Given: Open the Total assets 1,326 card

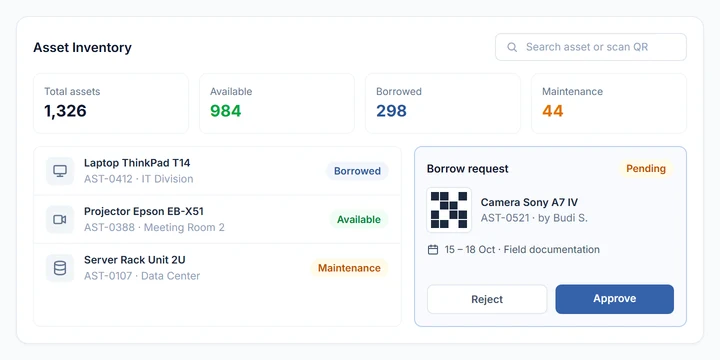Looking at the screenshot, I should (x=111, y=103).
